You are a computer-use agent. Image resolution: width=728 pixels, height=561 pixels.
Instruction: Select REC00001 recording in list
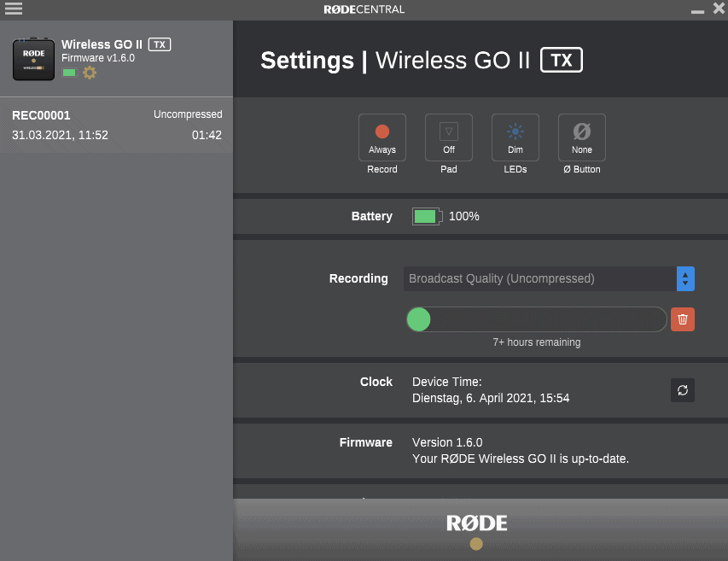pyautogui.click(x=117, y=125)
